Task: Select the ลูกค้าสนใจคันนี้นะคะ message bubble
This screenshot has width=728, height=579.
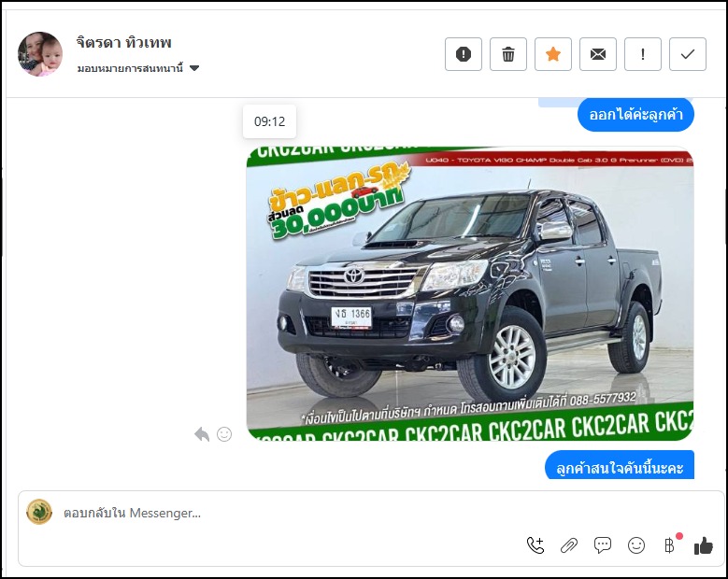Action: [x=620, y=465]
